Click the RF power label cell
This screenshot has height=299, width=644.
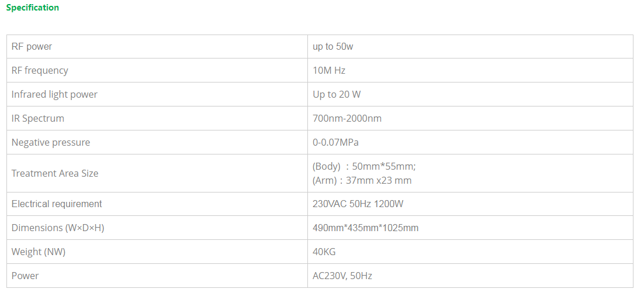(x=32, y=47)
